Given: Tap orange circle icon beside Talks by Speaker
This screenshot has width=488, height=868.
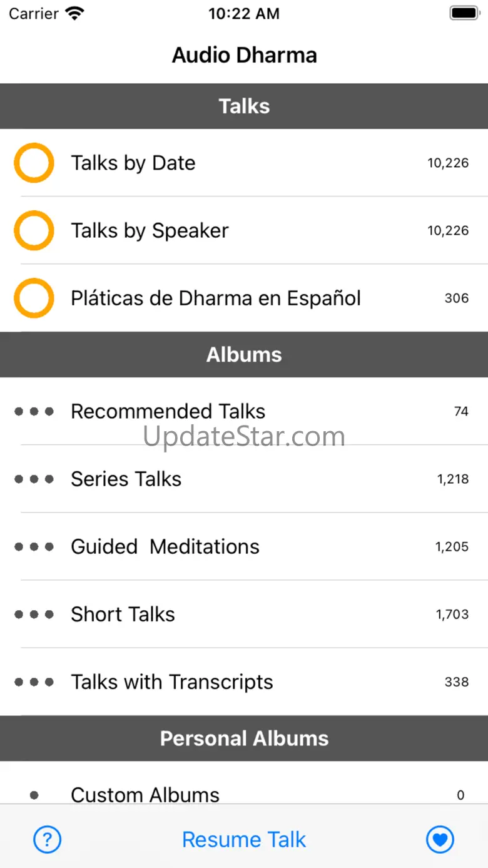Looking at the screenshot, I should [34, 230].
